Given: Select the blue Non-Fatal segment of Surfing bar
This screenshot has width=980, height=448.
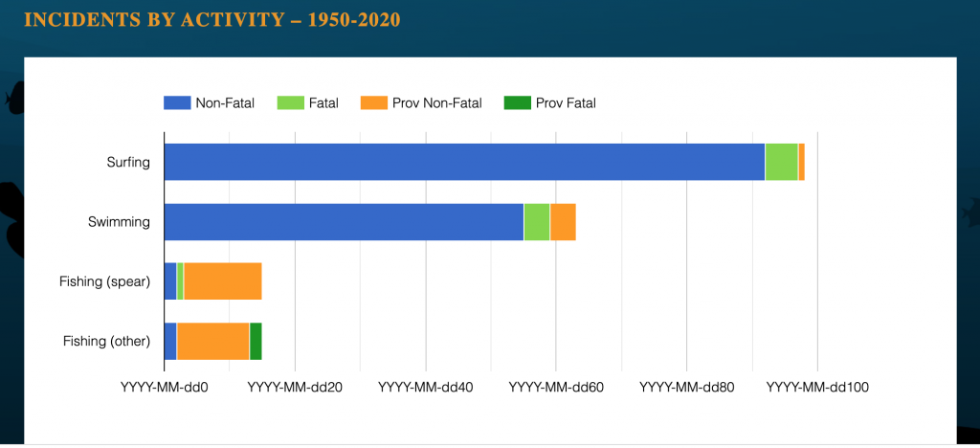Looking at the screenshot, I should click(x=464, y=162).
